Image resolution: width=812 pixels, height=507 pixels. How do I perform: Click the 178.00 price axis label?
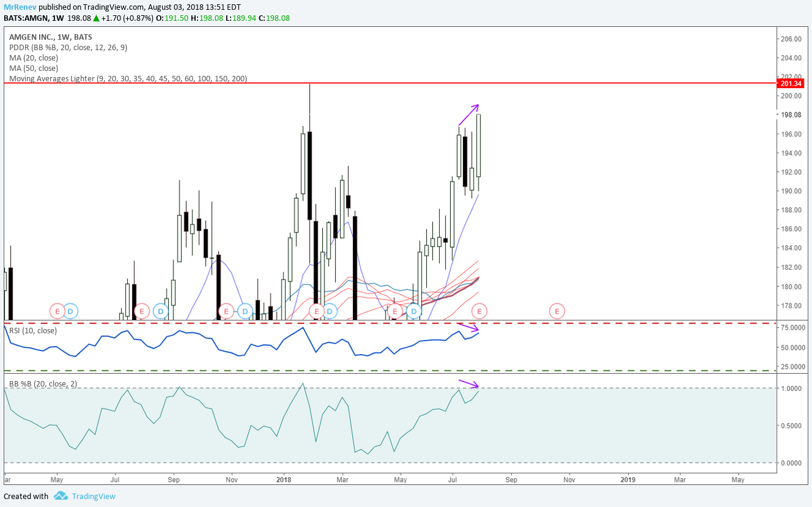coord(791,305)
